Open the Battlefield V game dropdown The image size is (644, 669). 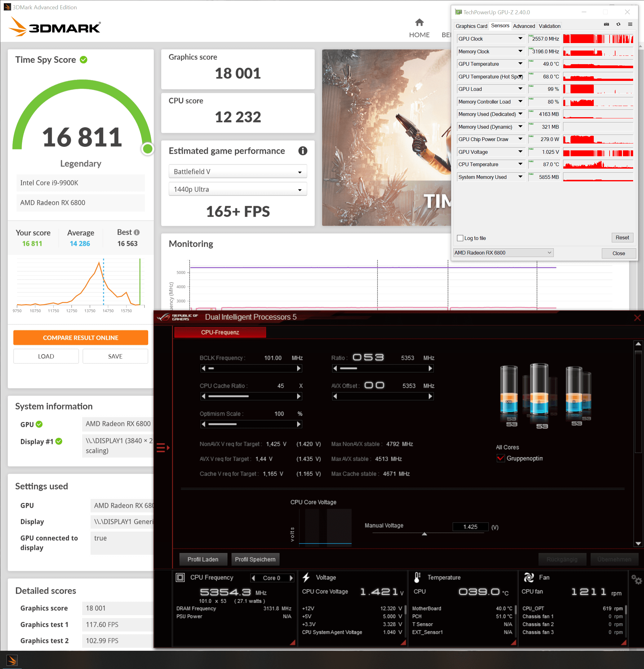click(238, 172)
